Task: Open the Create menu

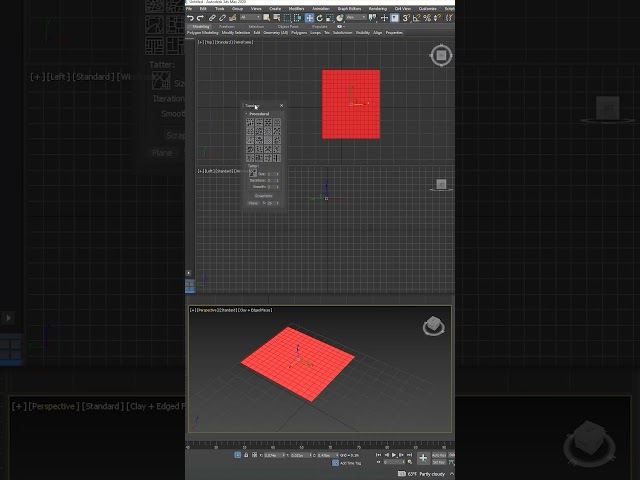Action: tap(275, 9)
